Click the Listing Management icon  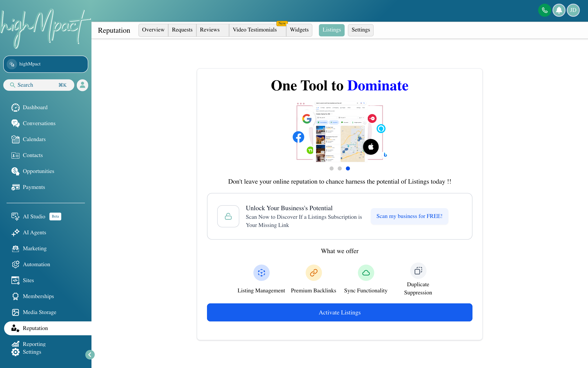(x=262, y=273)
